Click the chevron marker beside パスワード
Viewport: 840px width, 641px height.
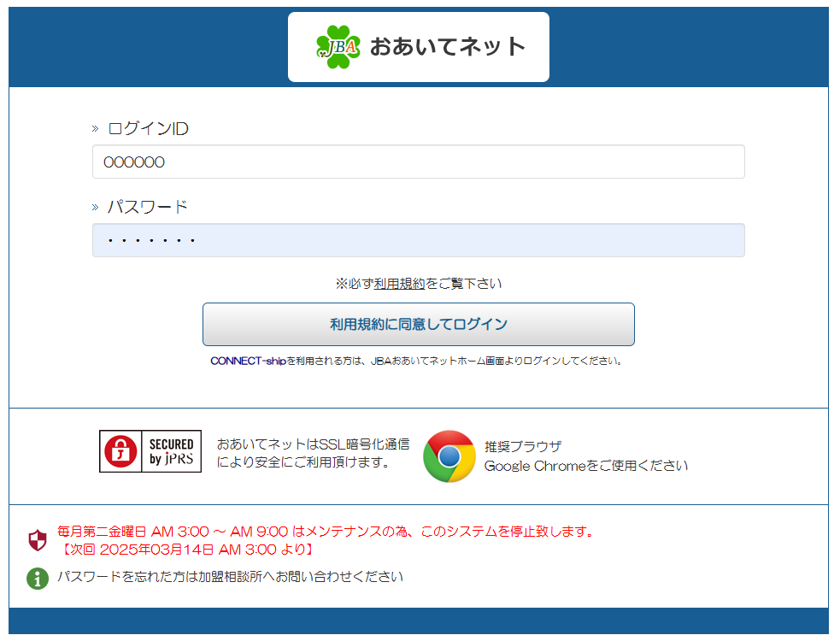pyautogui.click(x=96, y=208)
